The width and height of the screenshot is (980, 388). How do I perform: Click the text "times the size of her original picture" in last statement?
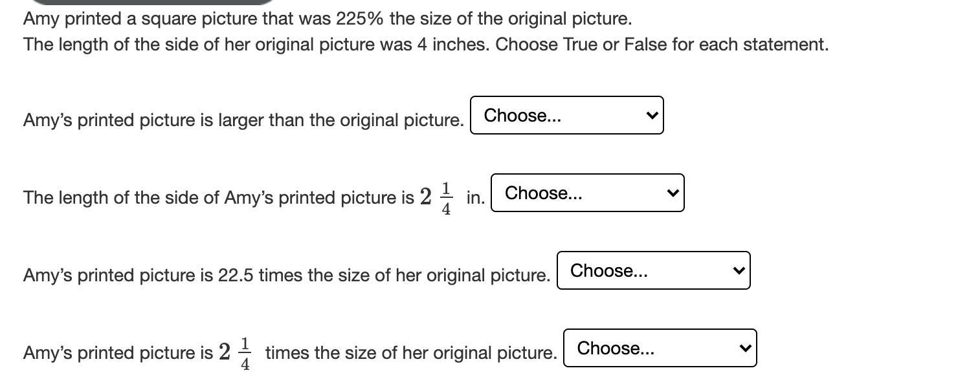coord(410,353)
